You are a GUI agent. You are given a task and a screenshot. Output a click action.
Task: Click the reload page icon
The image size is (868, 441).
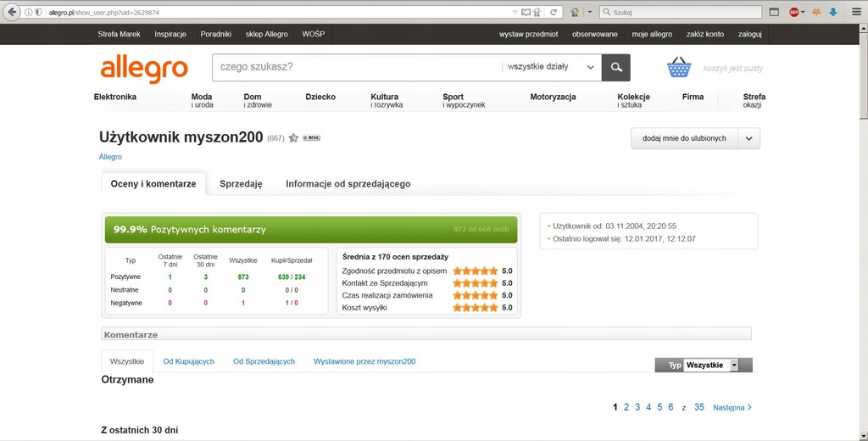click(x=553, y=12)
